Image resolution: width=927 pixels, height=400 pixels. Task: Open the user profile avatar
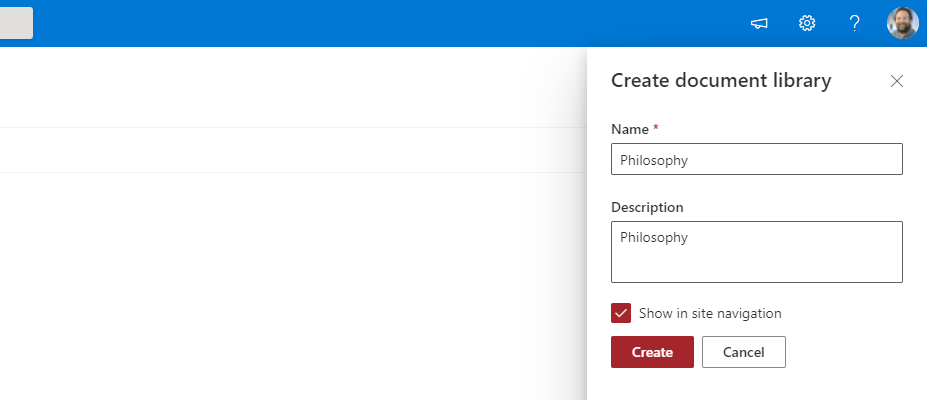pyautogui.click(x=902, y=23)
